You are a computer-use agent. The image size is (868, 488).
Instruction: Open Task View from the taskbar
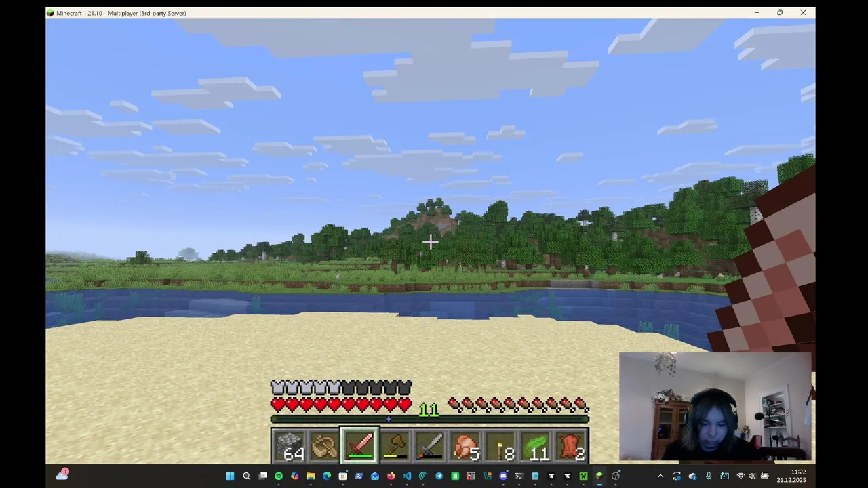coord(262,476)
